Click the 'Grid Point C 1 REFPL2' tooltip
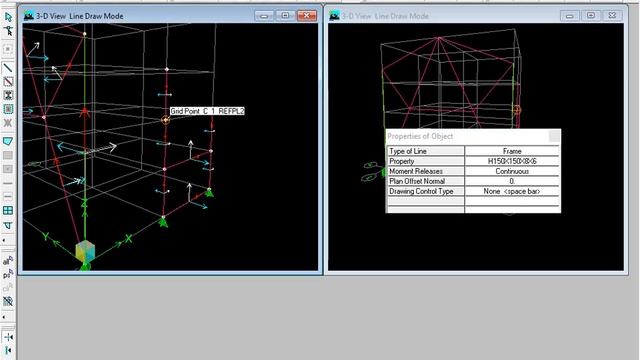 point(207,111)
